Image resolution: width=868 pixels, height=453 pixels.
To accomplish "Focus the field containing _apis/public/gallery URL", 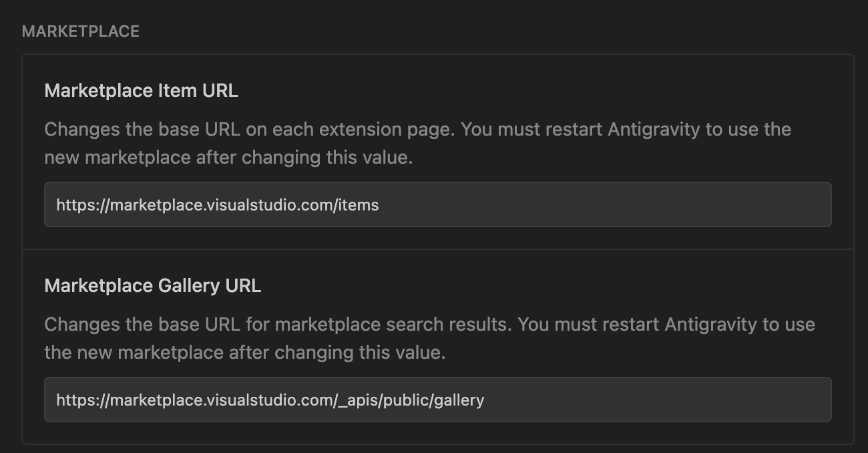I will pyautogui.click(x=437, y=399).
